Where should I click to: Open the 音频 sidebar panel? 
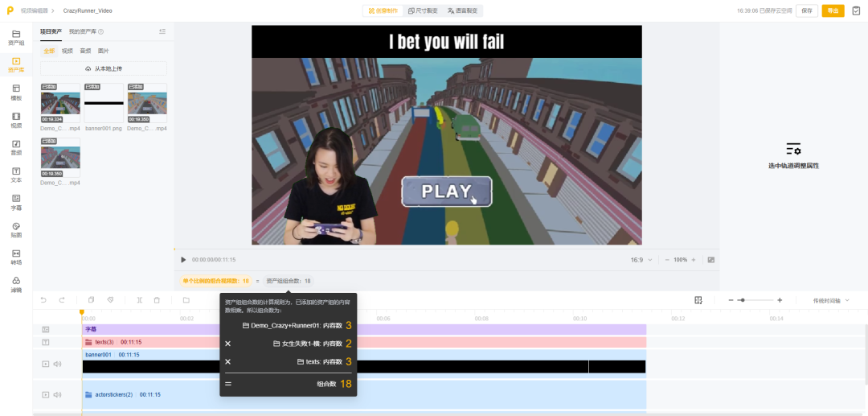tap(16, 147)
